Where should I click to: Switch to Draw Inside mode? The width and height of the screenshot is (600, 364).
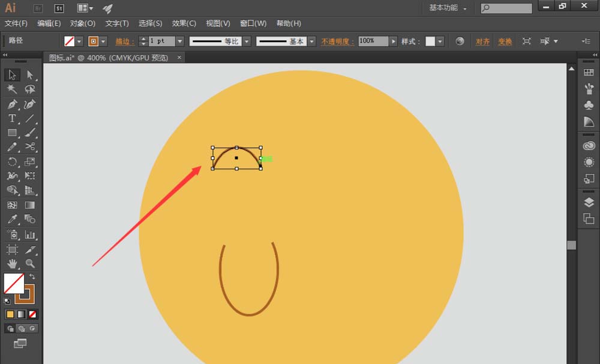[32, 329]
